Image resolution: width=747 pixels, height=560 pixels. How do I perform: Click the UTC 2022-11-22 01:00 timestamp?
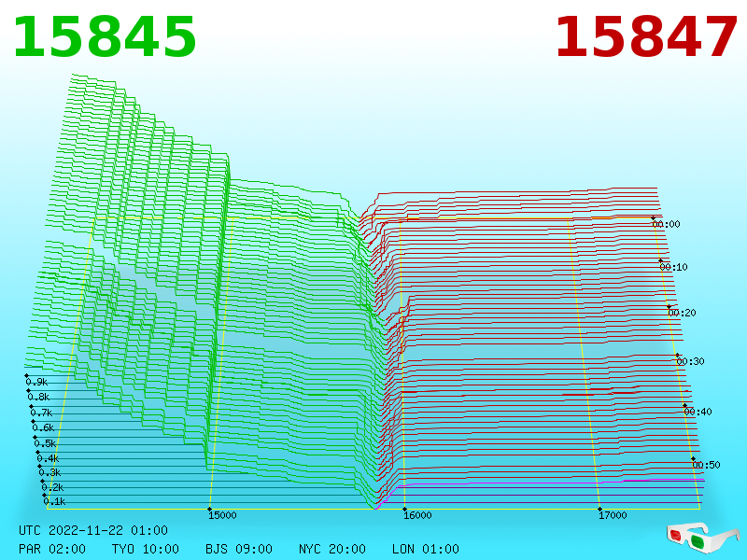[x=93, y=530]
